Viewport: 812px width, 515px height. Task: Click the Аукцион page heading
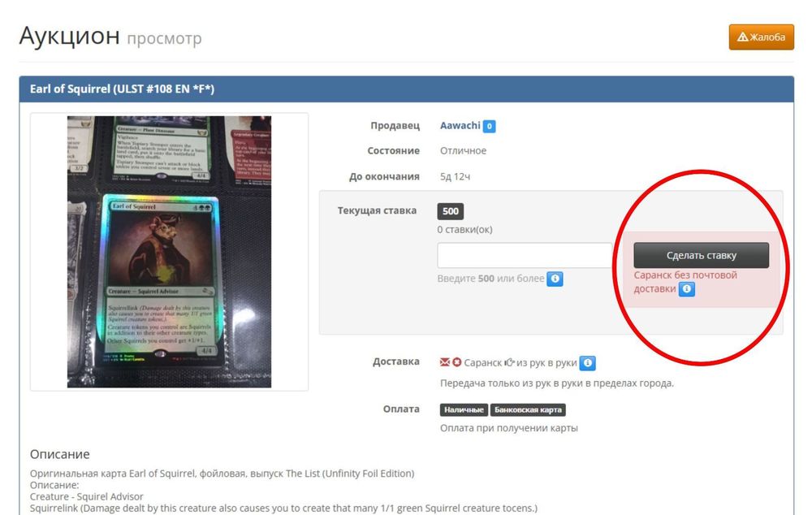[x=69, y=37]
